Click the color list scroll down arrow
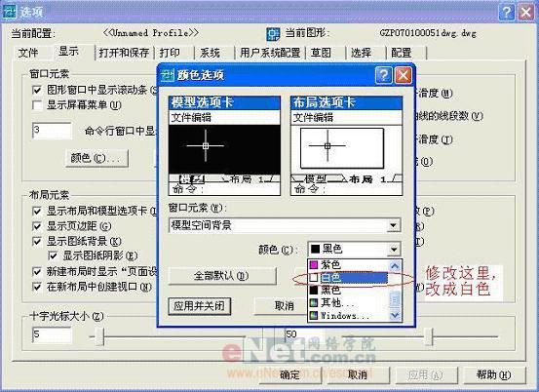 [395, 315]
